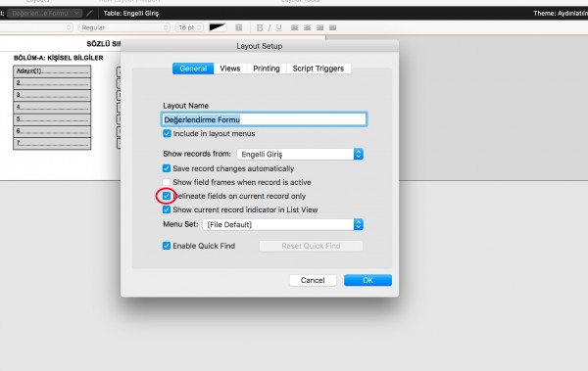Click field row 6 on the layout
Screen dimensions: 588x371
point(52,131)
